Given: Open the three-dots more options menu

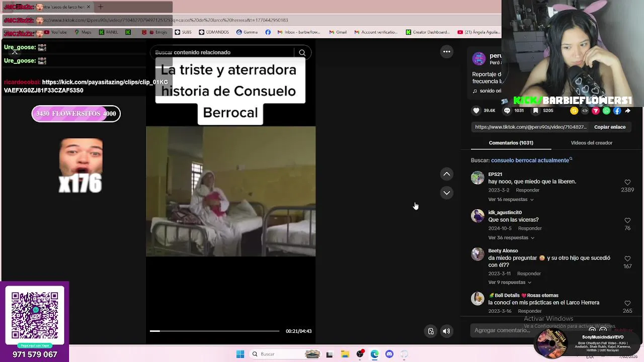Looking at the screenshot, I should tap(446, 52).
